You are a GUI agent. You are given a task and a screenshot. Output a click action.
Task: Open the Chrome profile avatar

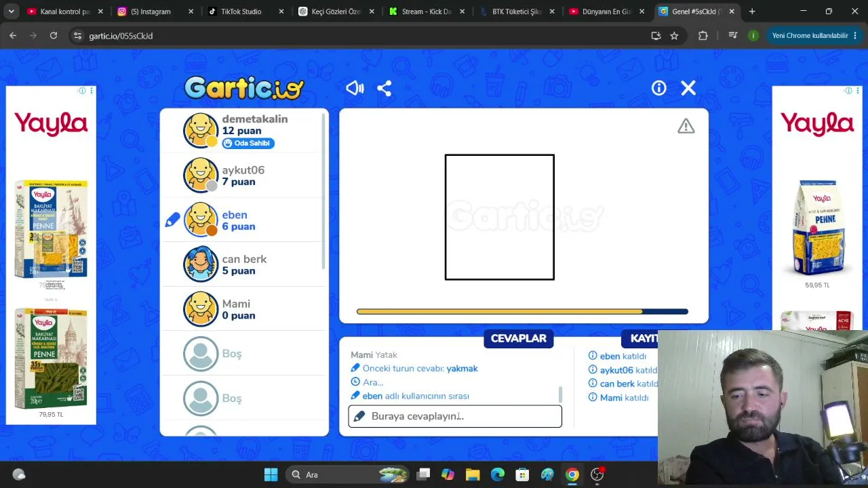753,36
